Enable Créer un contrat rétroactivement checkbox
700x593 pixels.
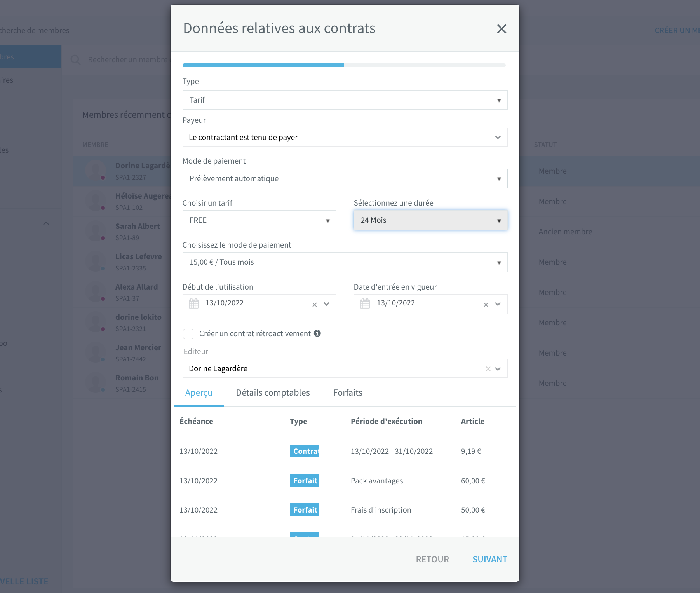[x=188, y=334]
